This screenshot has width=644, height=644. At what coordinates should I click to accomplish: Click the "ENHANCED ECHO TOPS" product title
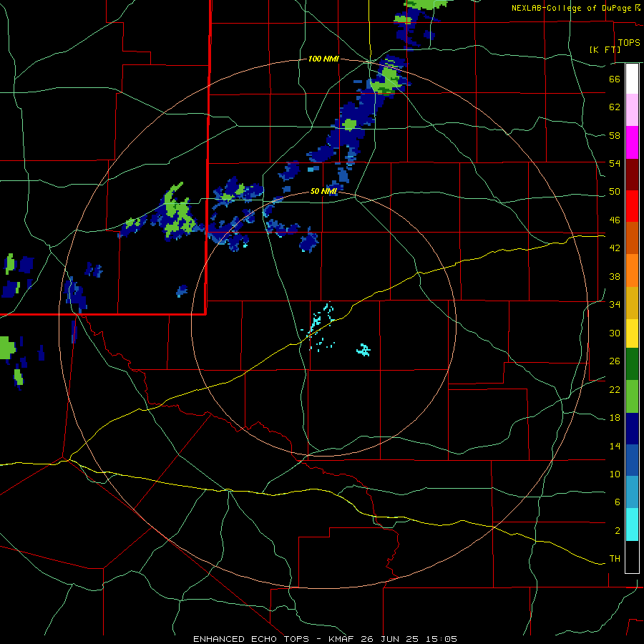tap(251, 639)
